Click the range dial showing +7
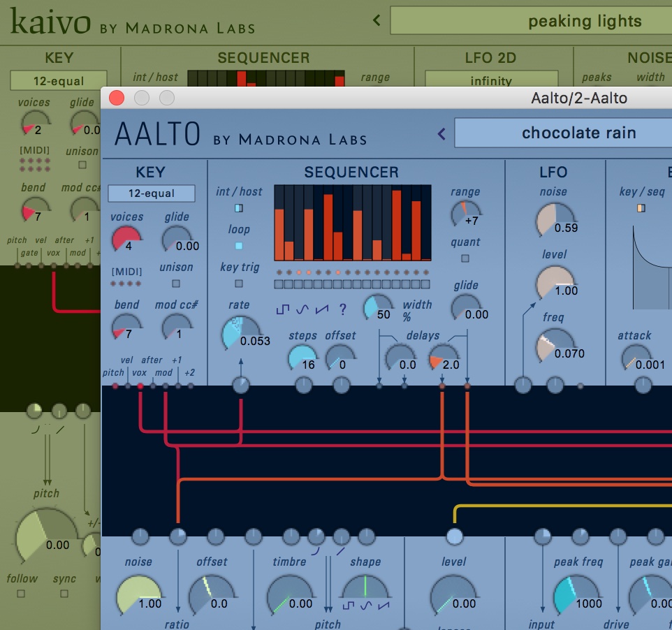The image size is (672, 630). 467,214
